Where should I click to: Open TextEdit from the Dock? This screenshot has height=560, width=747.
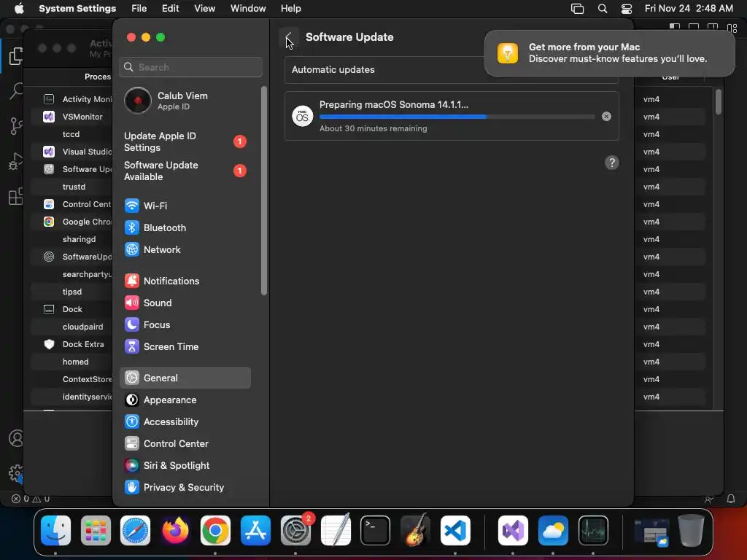336,530
